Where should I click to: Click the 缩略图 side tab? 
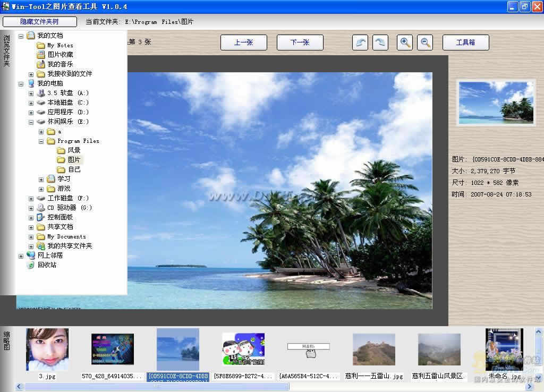tap(6, 341)
